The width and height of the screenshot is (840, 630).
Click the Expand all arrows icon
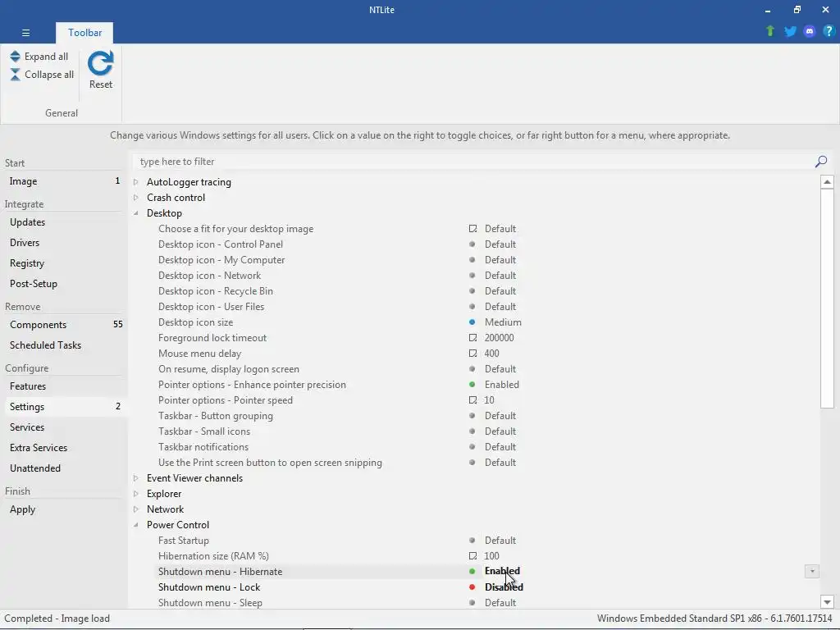pos(15,57)
